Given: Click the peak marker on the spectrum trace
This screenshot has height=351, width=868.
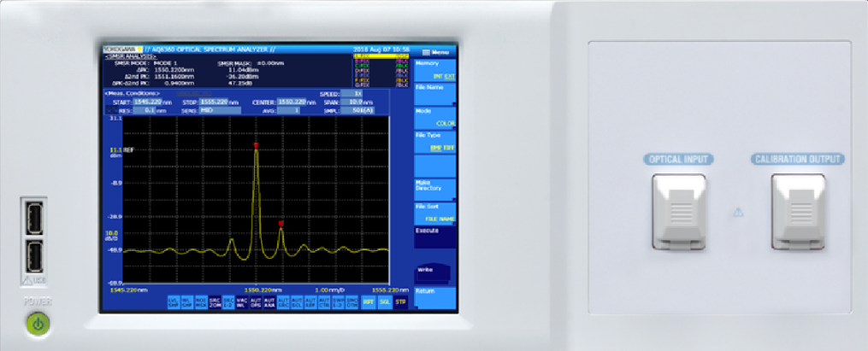Looking at the screenshot, I should 256,146.
